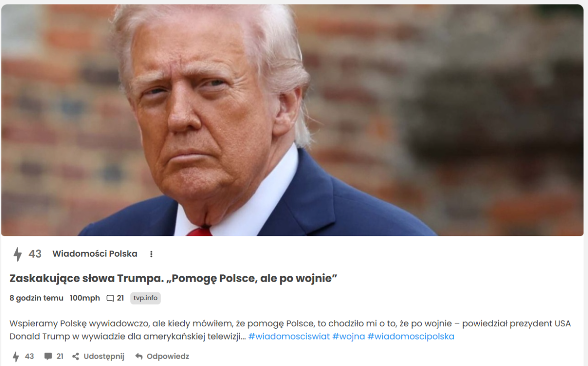Viewport: 588px width, 366px height.
Task: Click the Udostępnij label
Action: pos(104,356)
